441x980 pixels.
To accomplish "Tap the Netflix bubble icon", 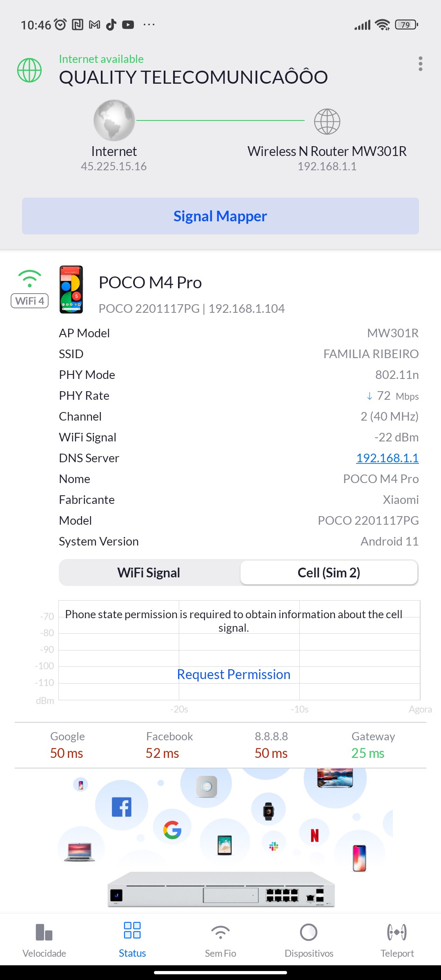I will click(x=314, y=835).
